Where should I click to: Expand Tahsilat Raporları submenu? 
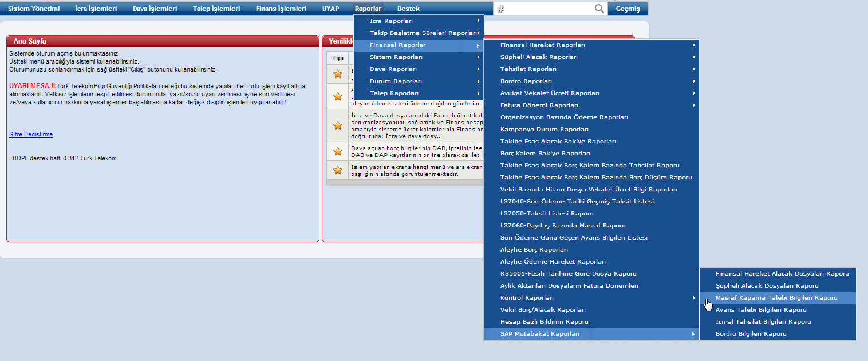591,69
